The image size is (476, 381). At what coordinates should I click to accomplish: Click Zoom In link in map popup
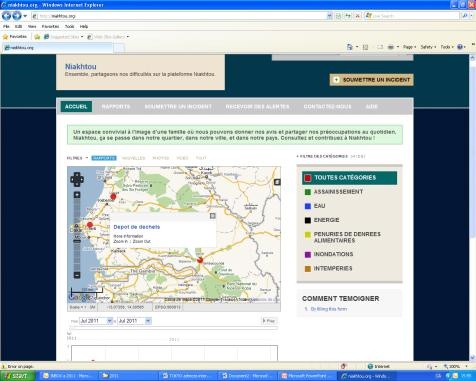[x=120, y=241]
